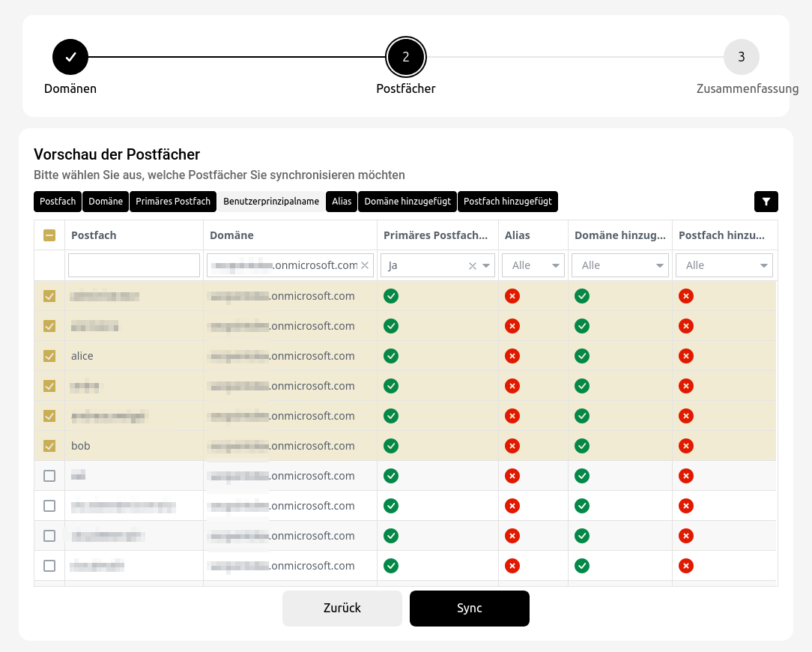Viewport: 812px width, 652px height.
Task: Click bob's red Alias cross icon
Action: coord(512,446)
